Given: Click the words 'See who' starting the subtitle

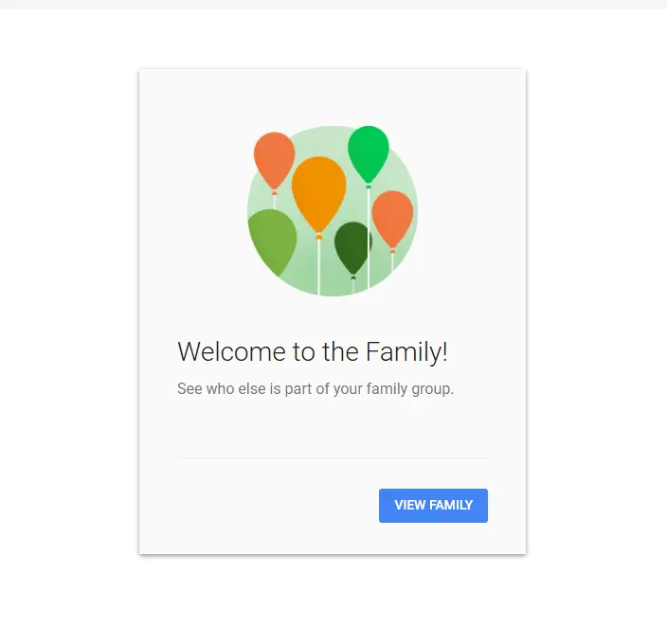Looking at the screenshot, I should (206, 389).
